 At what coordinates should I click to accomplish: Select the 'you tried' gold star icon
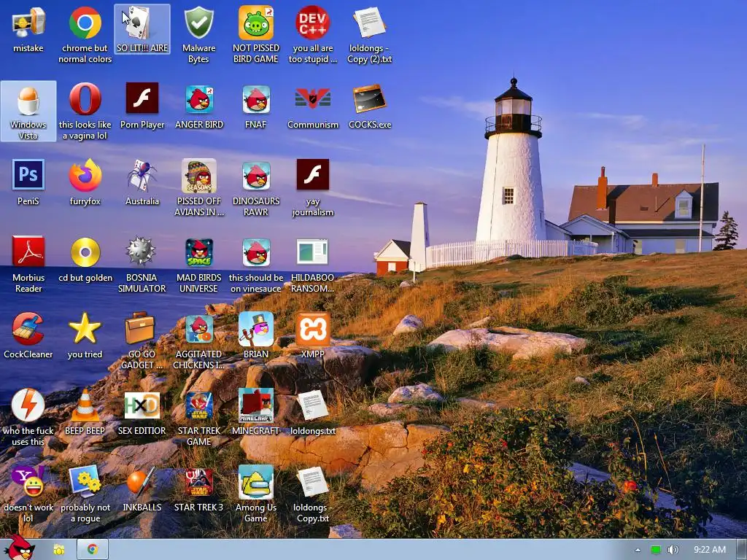(x=85, y=335)
